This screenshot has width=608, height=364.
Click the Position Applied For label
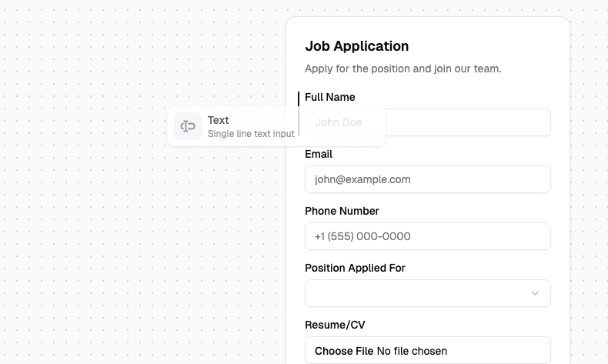[x=355, y=268]
